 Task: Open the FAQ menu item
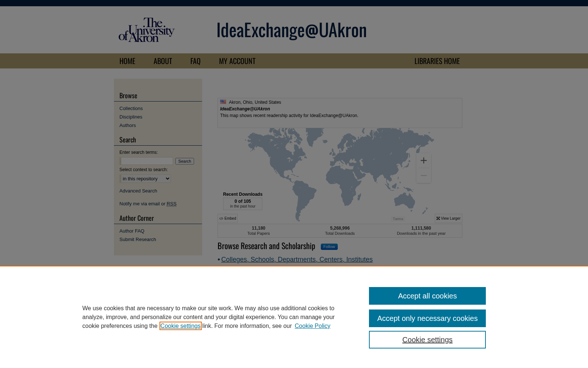pos(196,61)
